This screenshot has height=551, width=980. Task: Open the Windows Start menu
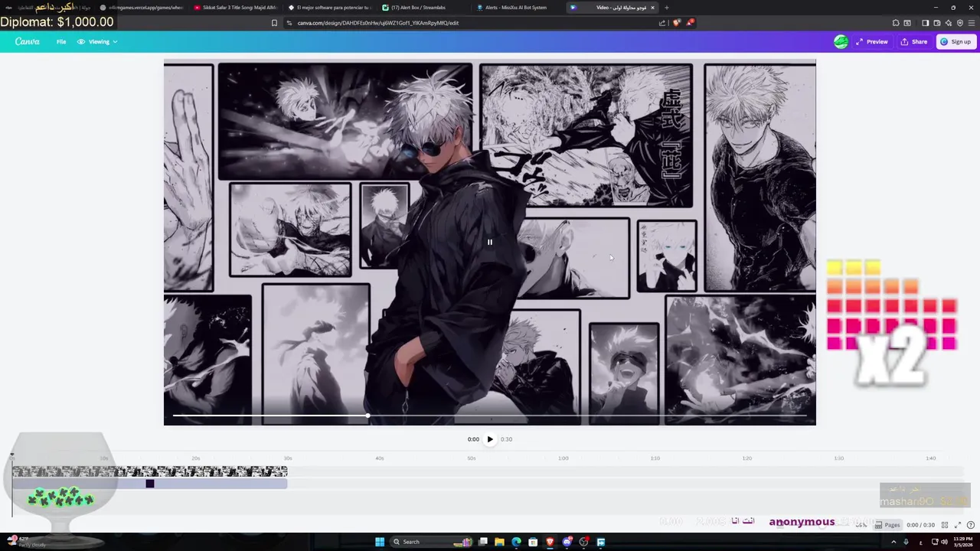tap(379, 542)
